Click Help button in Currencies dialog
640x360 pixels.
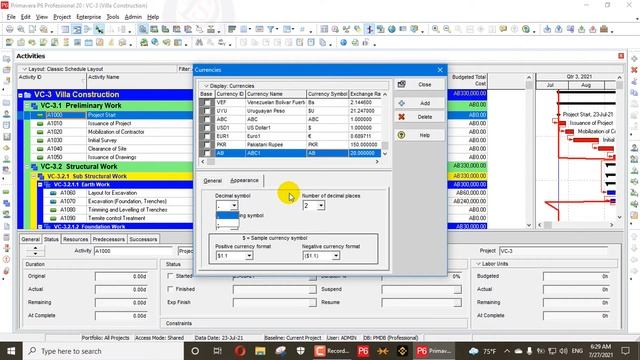[x=419, y=135]
